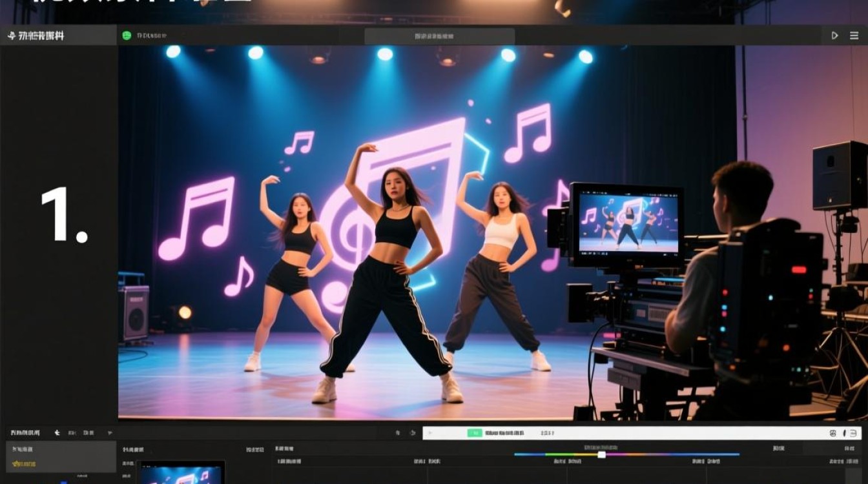Click the undo-style icon left of white toolbar

[x=398, y=433]
